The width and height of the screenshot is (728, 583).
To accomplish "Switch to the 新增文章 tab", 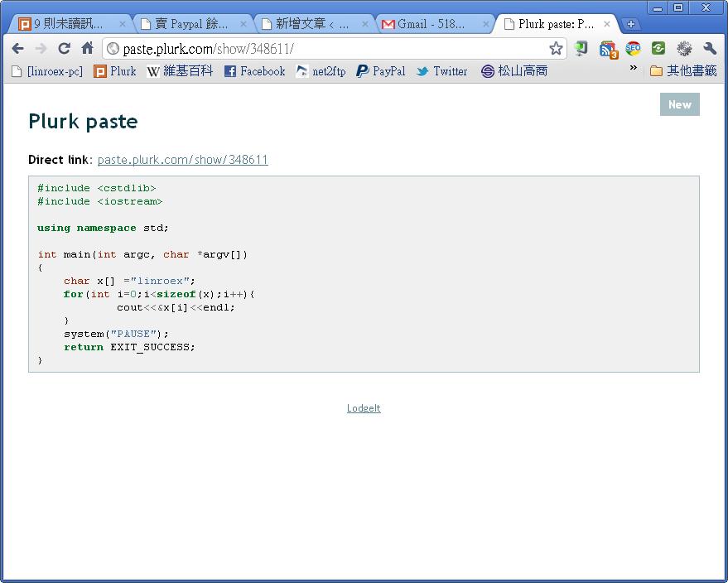I will point(313,24).
